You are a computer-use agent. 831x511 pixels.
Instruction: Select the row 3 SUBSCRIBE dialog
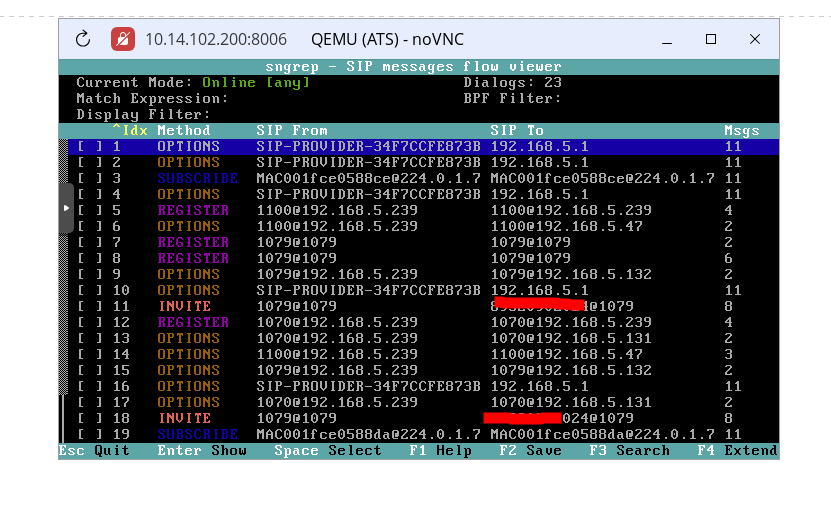click(197, 178)
